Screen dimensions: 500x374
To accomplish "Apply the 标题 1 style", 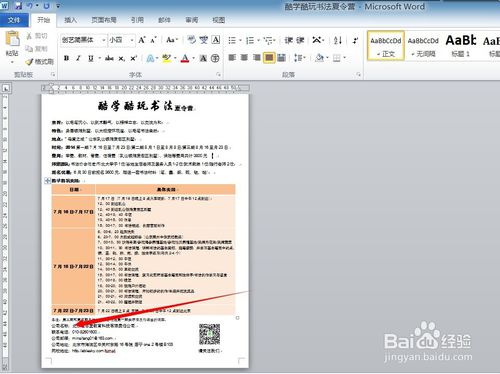I will point(461,46).
